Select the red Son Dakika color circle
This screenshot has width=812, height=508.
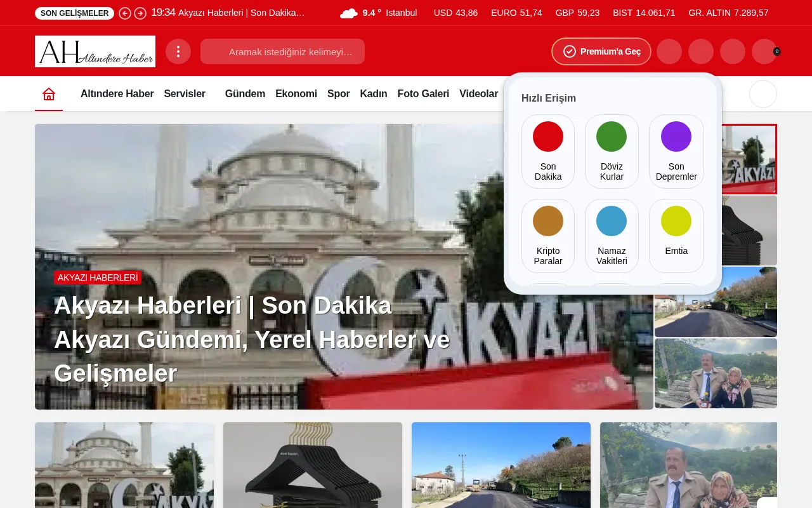(x=547, y=136)
